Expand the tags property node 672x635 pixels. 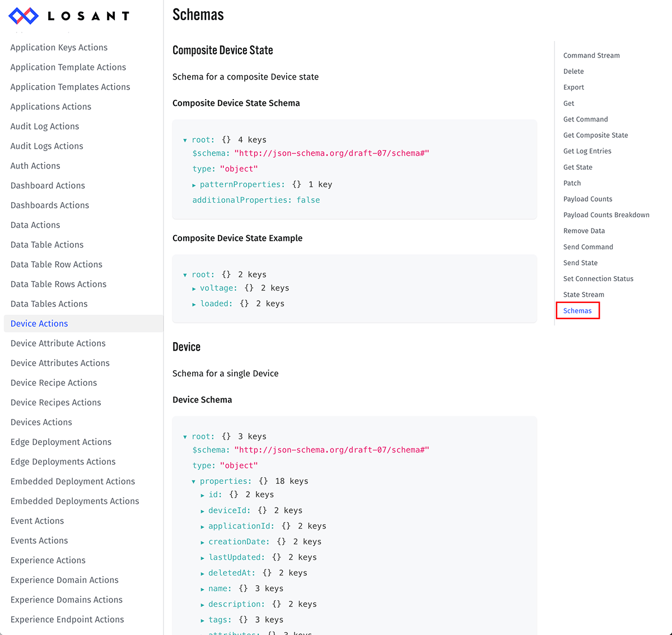[203, 620]
